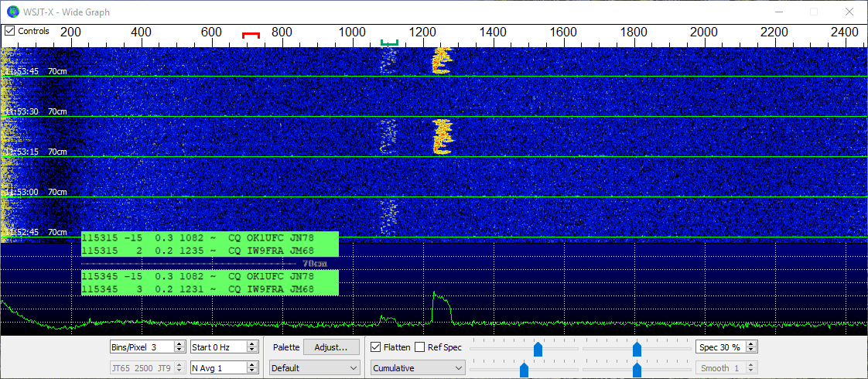
Task: Decrease the Spec percentage with down arrow
Action: click(750, 351)
